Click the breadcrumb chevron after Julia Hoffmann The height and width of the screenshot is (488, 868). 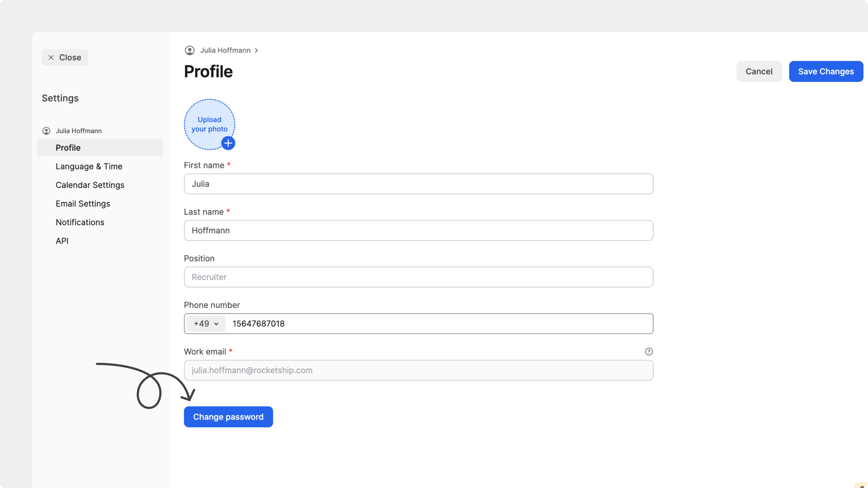pos(256,50)
